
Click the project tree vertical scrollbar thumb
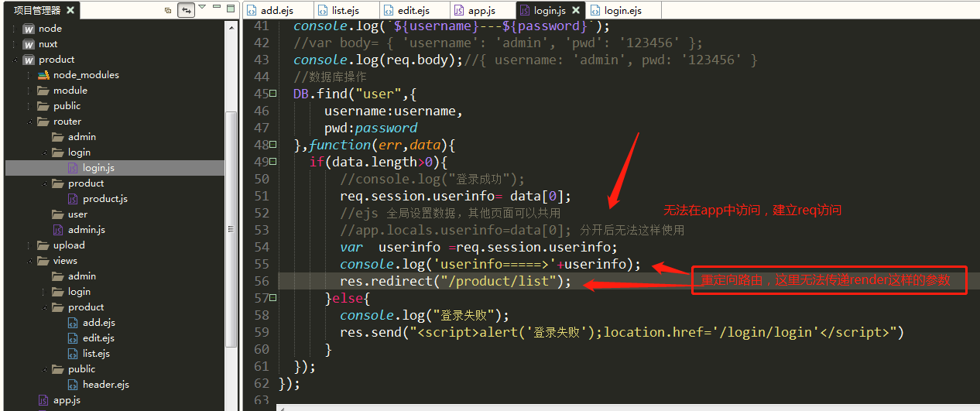(x=231, y=228)
